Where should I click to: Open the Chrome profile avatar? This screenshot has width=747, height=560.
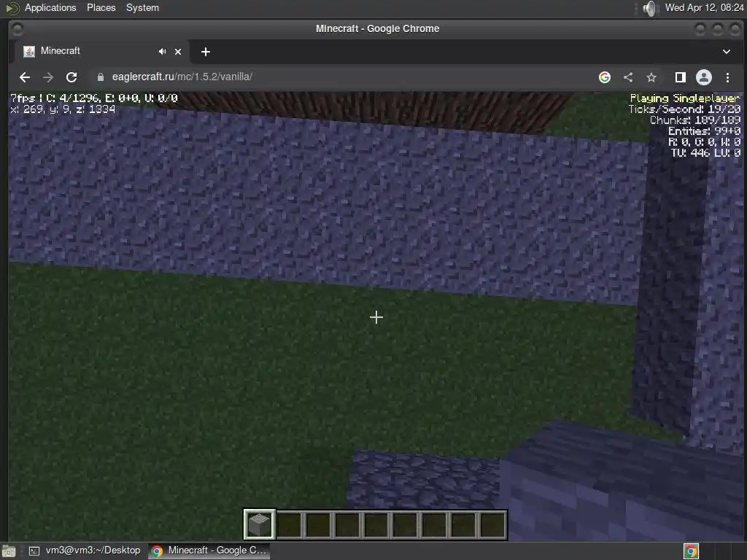(x=704, y=77)
